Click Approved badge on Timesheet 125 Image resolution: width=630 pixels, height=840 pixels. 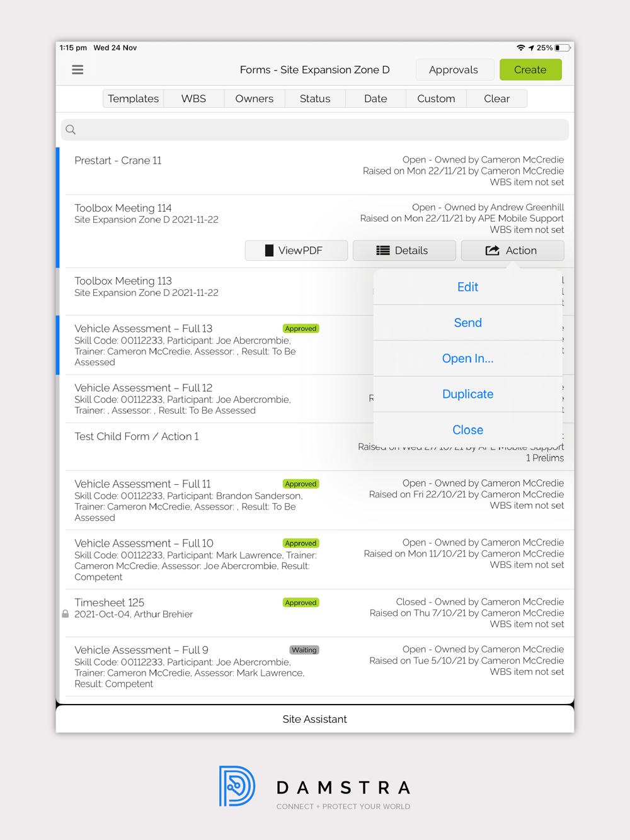tap(301, 603)
